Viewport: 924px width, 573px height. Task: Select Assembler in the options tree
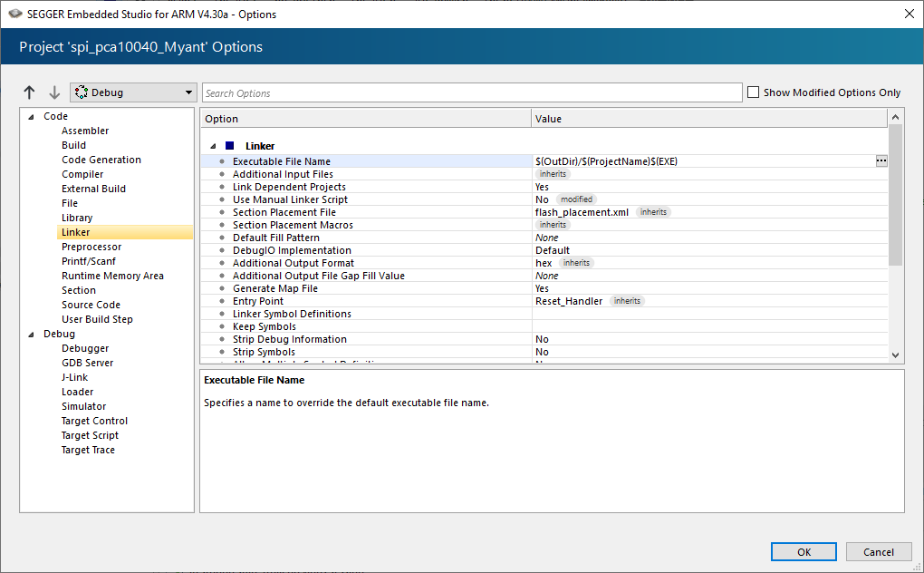pos(85,131)
